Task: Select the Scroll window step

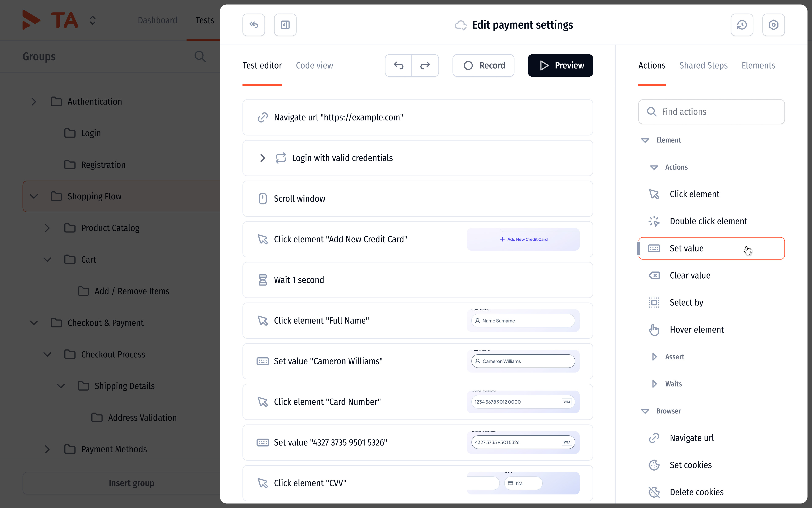Action: 417,199
